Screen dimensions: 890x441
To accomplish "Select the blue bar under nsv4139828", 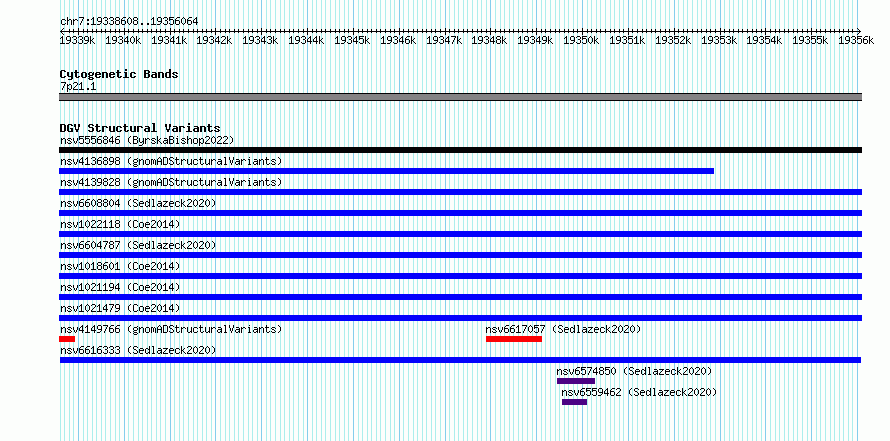I will coord(460,192).
